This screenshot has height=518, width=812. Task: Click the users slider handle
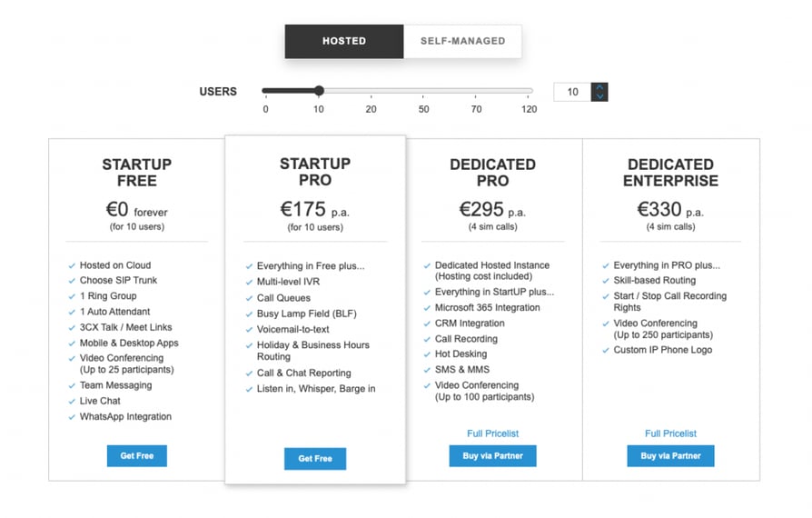coord(320,91)
